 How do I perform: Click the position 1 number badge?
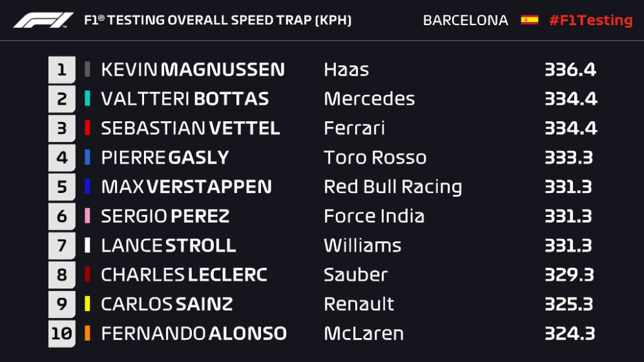pos(61,70)
